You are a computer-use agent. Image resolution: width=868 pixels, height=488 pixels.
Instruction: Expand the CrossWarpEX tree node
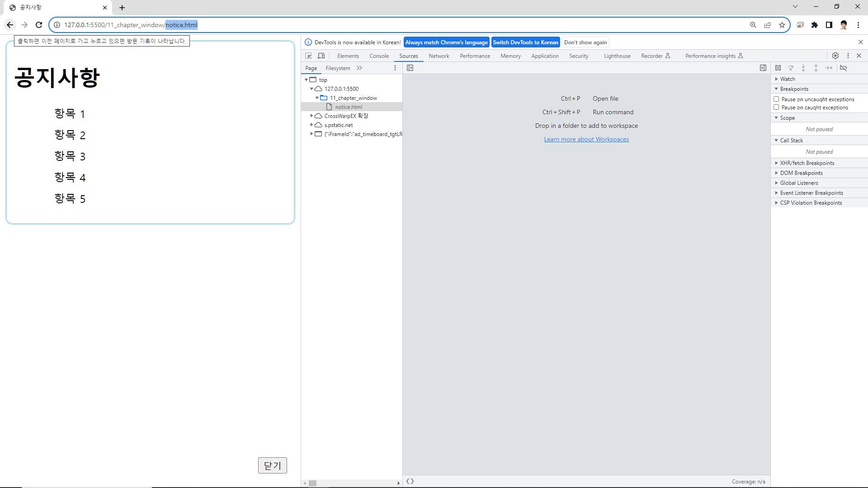click(311, 116)
